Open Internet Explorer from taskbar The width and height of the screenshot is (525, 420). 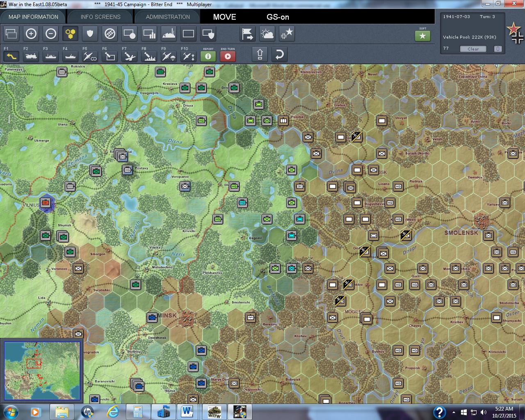tap(113, 412)
